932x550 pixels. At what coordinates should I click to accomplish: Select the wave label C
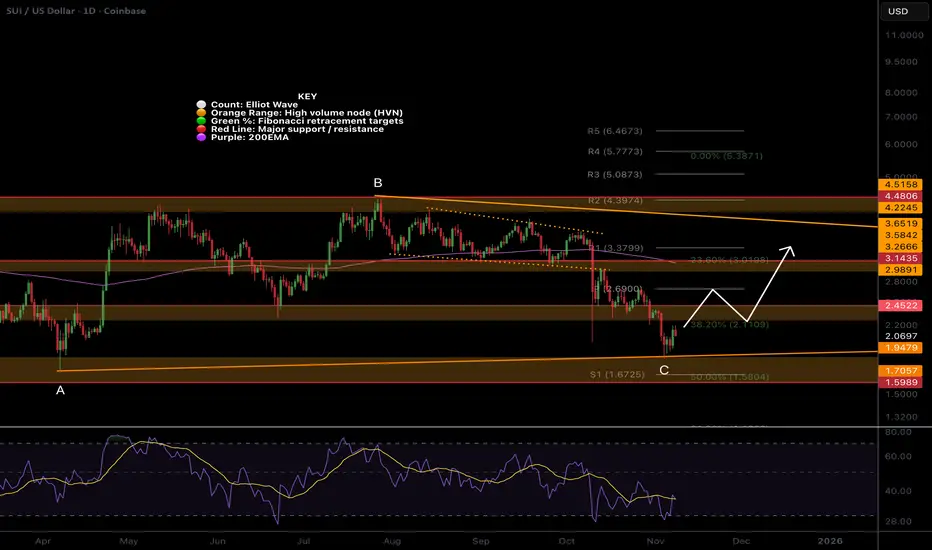tap(664, 370)
